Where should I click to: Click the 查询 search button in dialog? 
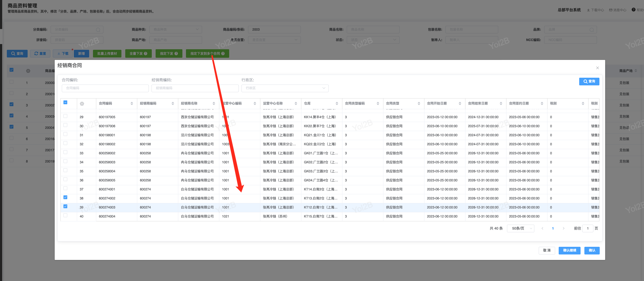point(589,81)
